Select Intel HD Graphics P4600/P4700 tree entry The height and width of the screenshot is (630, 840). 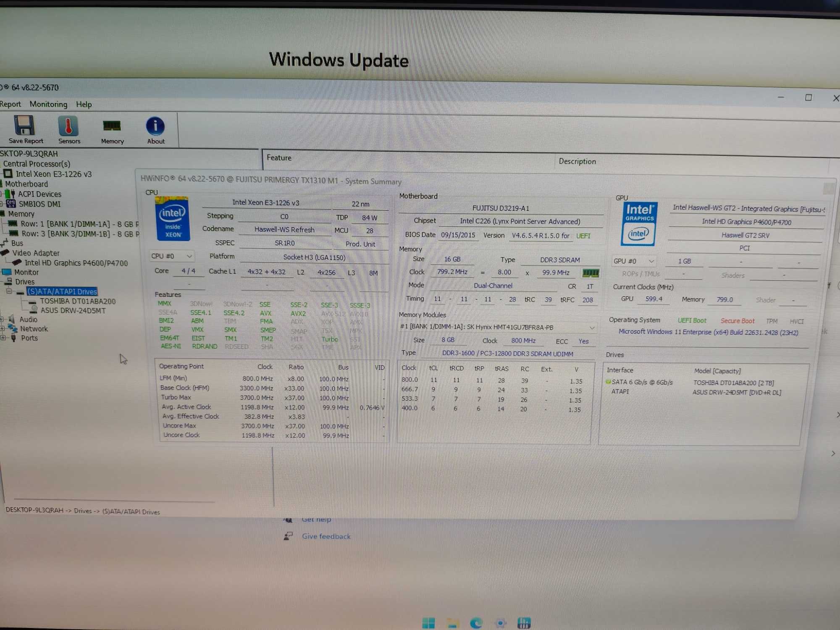coord(76,263)
